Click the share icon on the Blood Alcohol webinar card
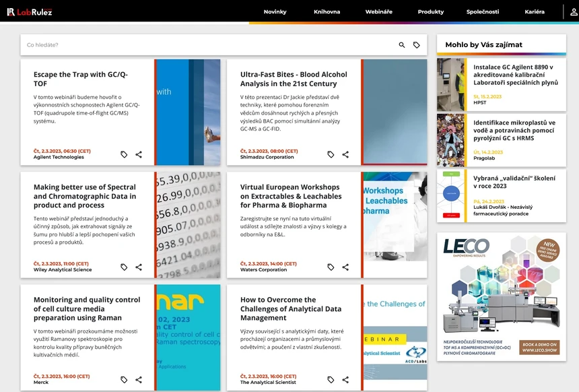 click(345, 154)
